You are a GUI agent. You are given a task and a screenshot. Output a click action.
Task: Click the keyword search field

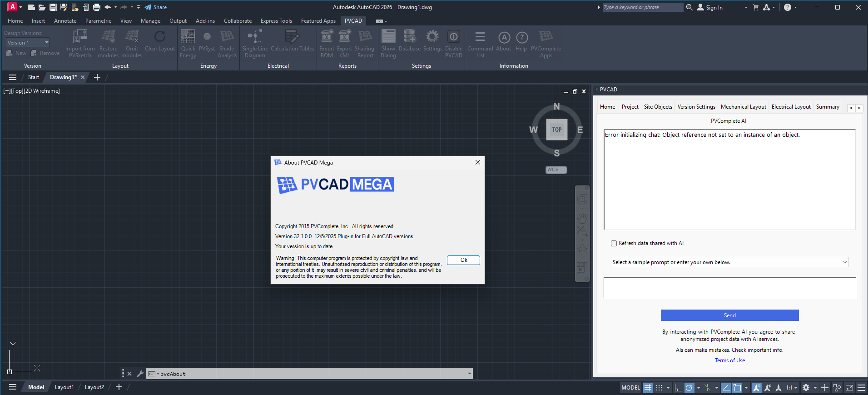click(642, 7)
